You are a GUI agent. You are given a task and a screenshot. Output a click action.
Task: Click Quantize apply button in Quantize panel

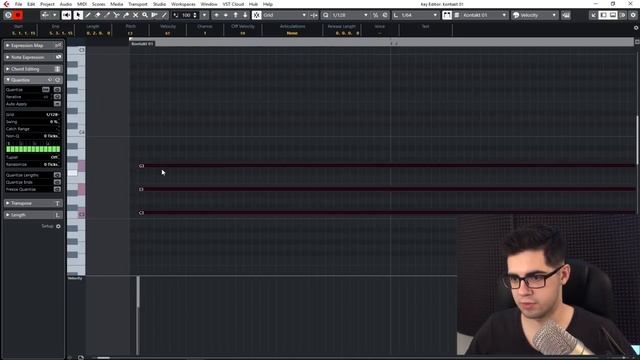click(57, 89)
